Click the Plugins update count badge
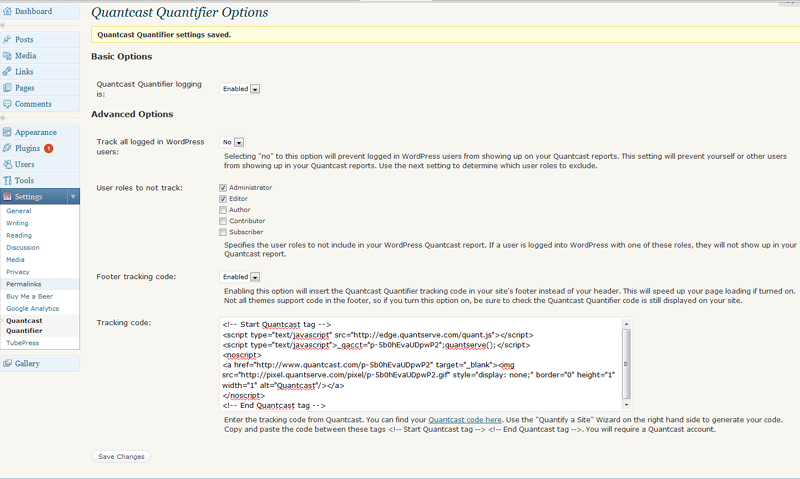The height and width of the screenshot is (479, 800). click(x=48, y=148)
